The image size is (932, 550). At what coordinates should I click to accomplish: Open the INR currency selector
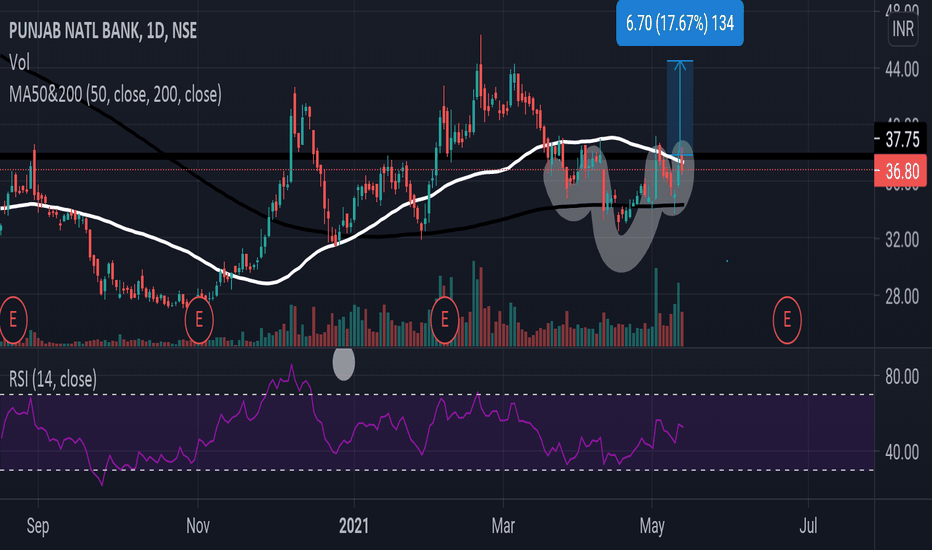[x=903, y=31]
